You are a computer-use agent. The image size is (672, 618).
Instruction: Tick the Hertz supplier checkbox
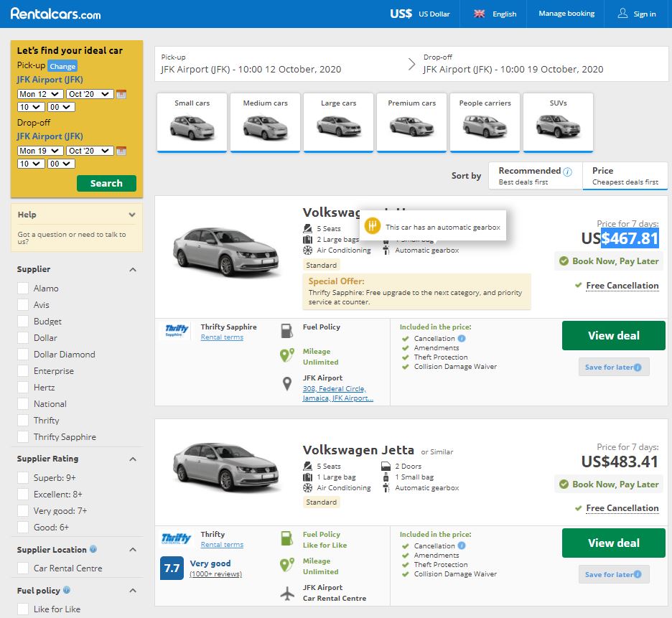tap(23, 387)
